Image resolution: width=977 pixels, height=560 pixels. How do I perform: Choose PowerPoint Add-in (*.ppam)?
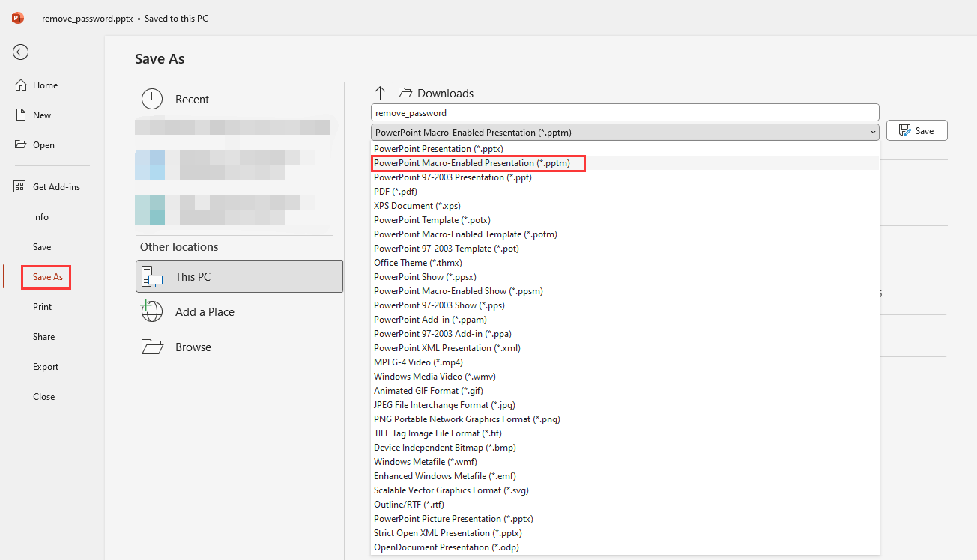(625, 320)
